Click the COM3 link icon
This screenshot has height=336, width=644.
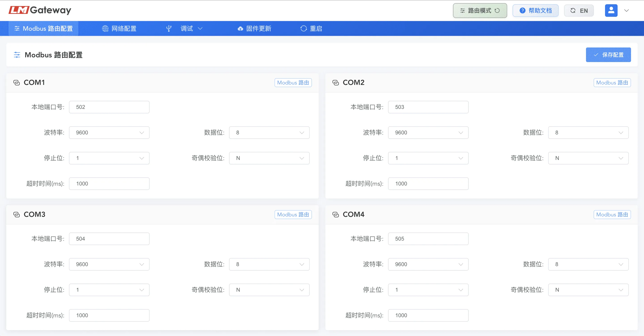click(17, 215)
